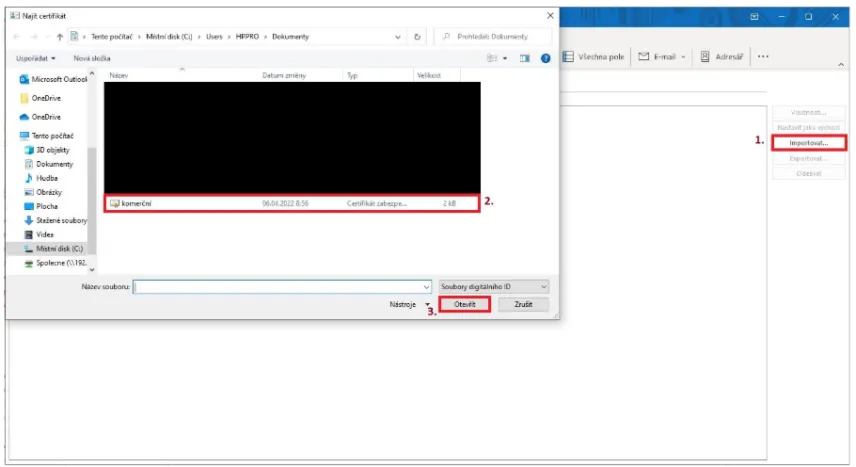Click the Zrušit button

click(x=523, y=304)
